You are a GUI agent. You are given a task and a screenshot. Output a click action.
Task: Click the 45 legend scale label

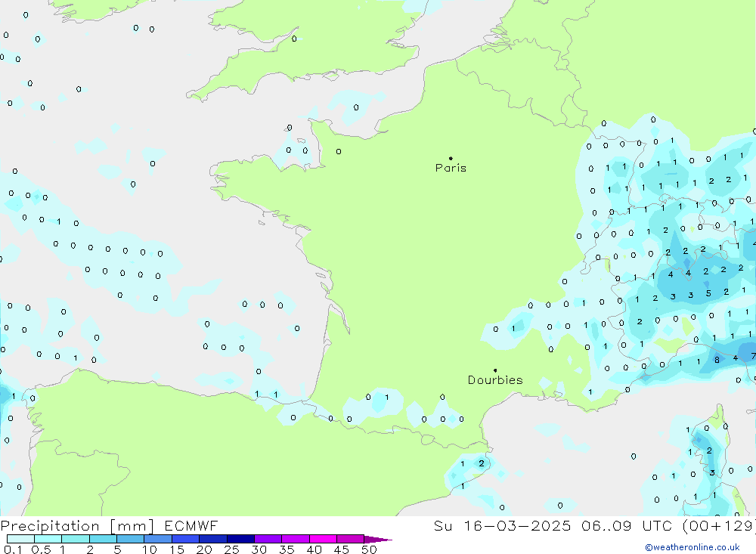342,549
